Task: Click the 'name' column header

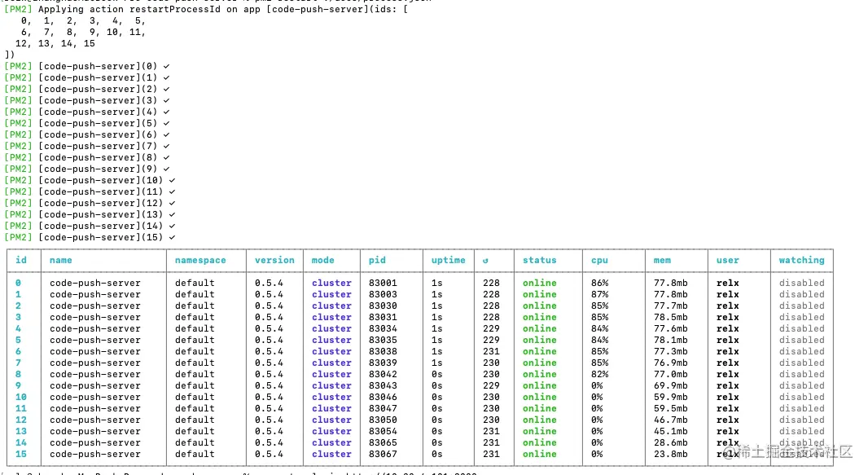Action: coord(61,260)
